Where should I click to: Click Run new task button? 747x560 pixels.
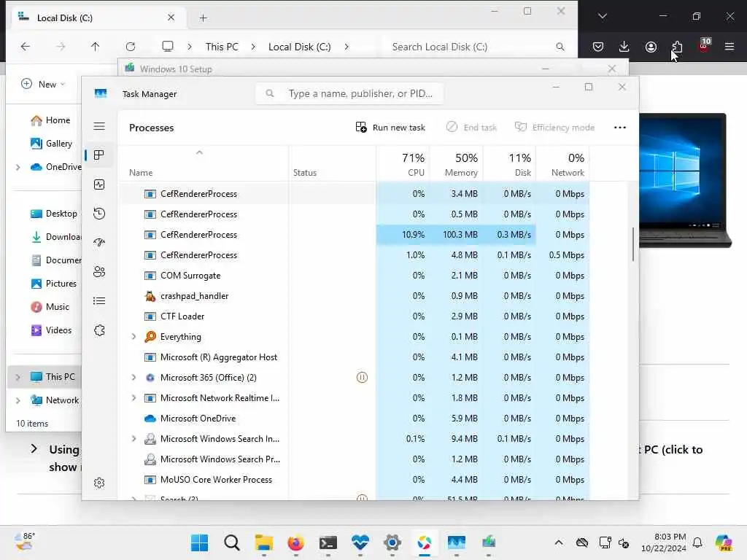point(390,128)
